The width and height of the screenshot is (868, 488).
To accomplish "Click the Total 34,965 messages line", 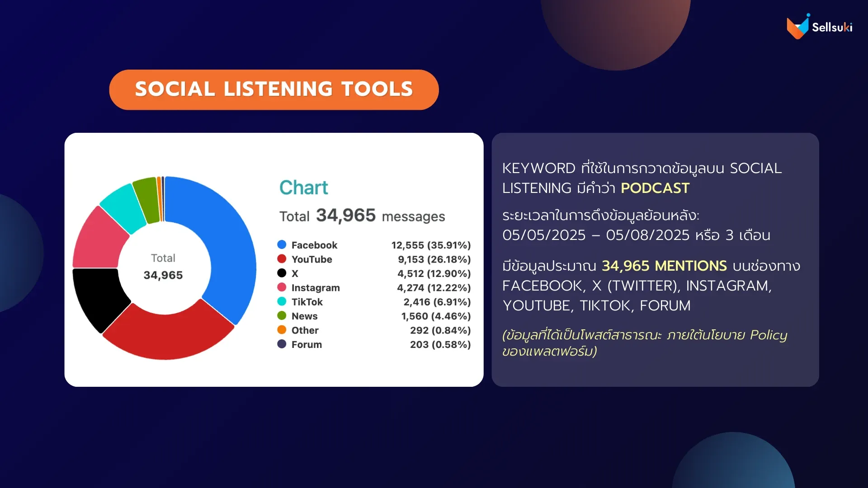I will coord(362,216).
